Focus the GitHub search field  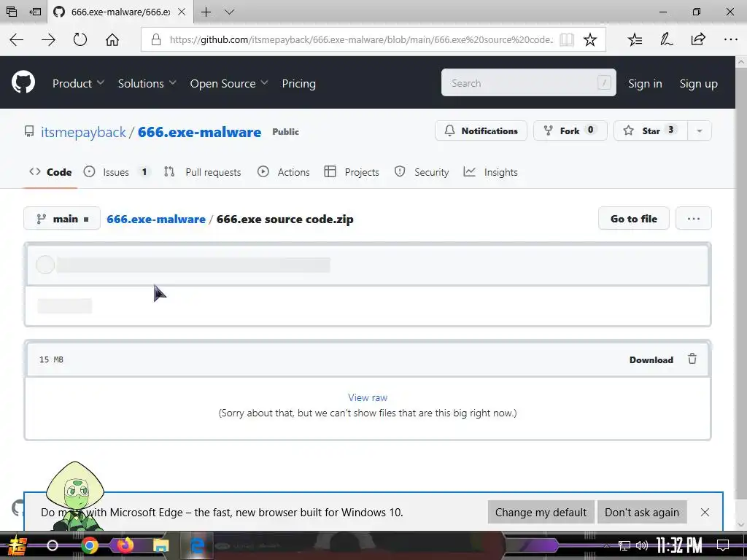(x=528, y=83)
